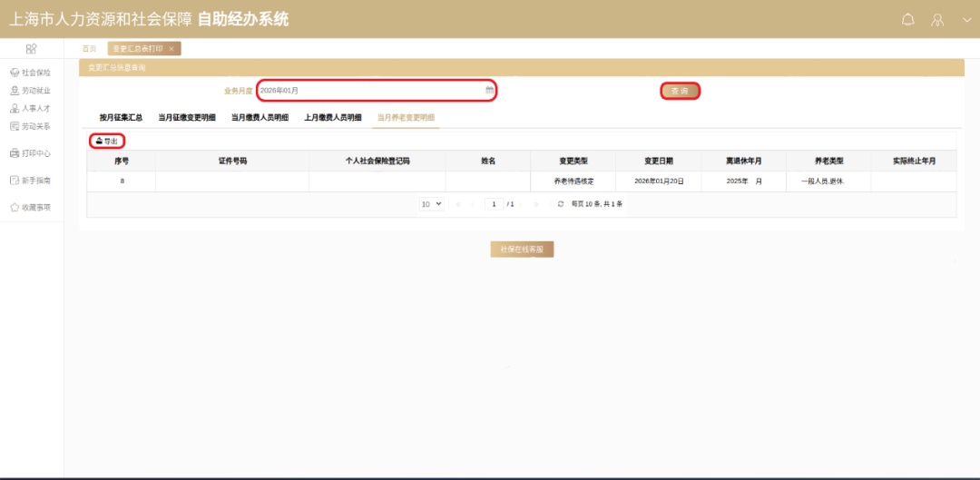
Task: Open the user profile icon
Action: click(x=938, y=19)
